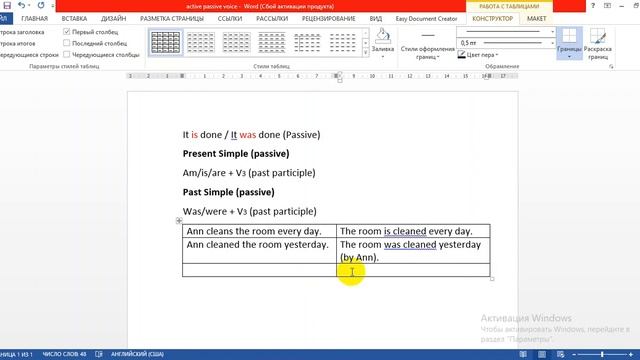Save the document with the floppy disk icon
The image size is (640, 360).
click(x=7, y=5)
